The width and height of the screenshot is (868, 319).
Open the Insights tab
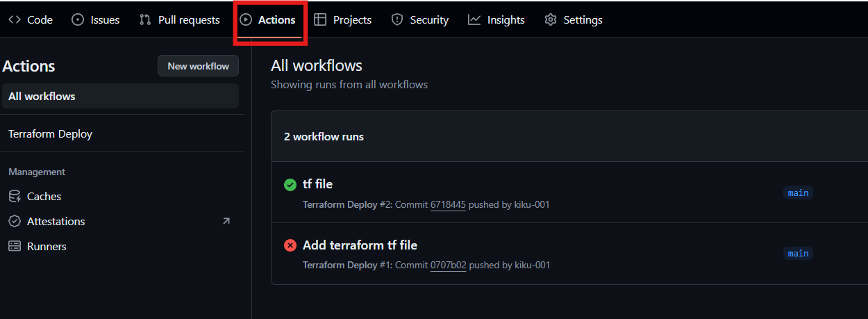[x=496, y=20]
